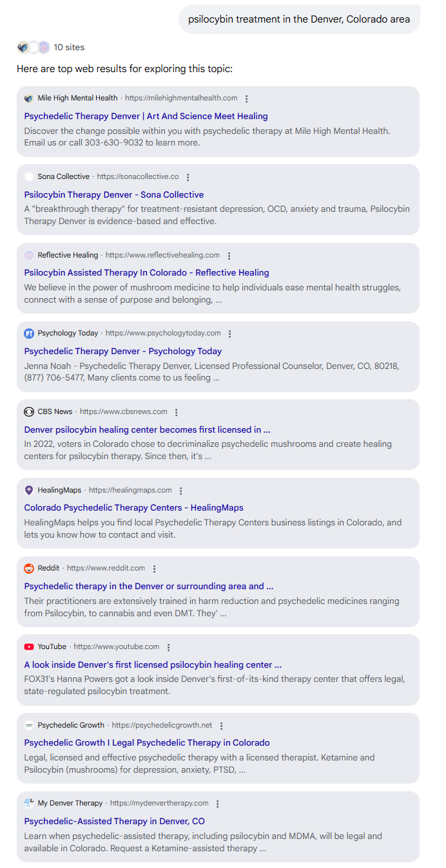Image resolution: width=446 pixels, height=868 pixels.
Task: Expand the options menu beside reddit.com
Action: (x=155, y=569)
